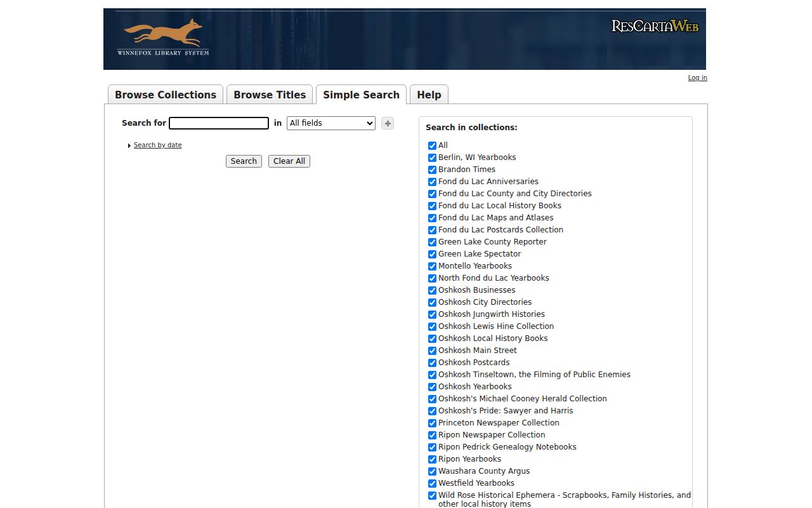Click Fond du Lac Maps and Atlases label

pos(496,218)
